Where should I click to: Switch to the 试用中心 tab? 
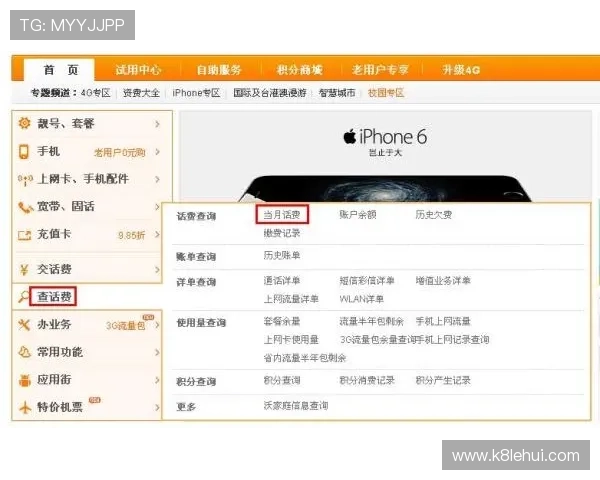click(x=138, y=70)
